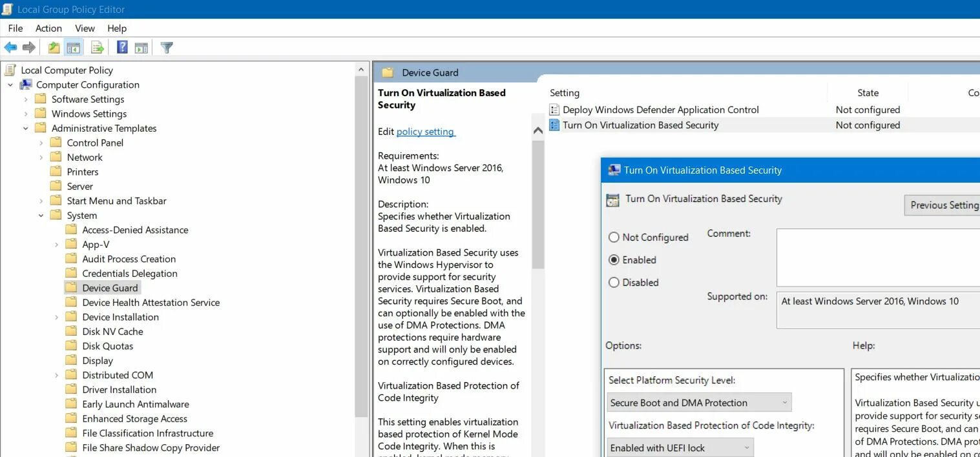Click the Printers folder icon
The width and height of the screenshot is (980, 457).
(x=56, y=172)
